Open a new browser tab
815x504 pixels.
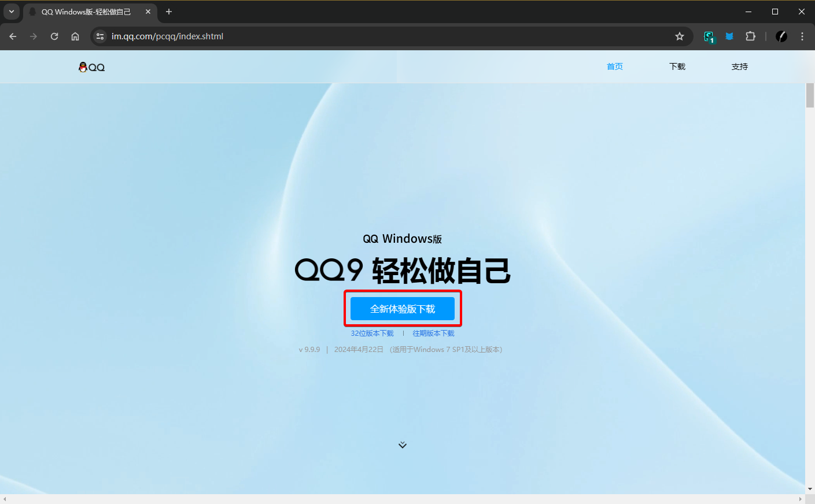[169, 12]
